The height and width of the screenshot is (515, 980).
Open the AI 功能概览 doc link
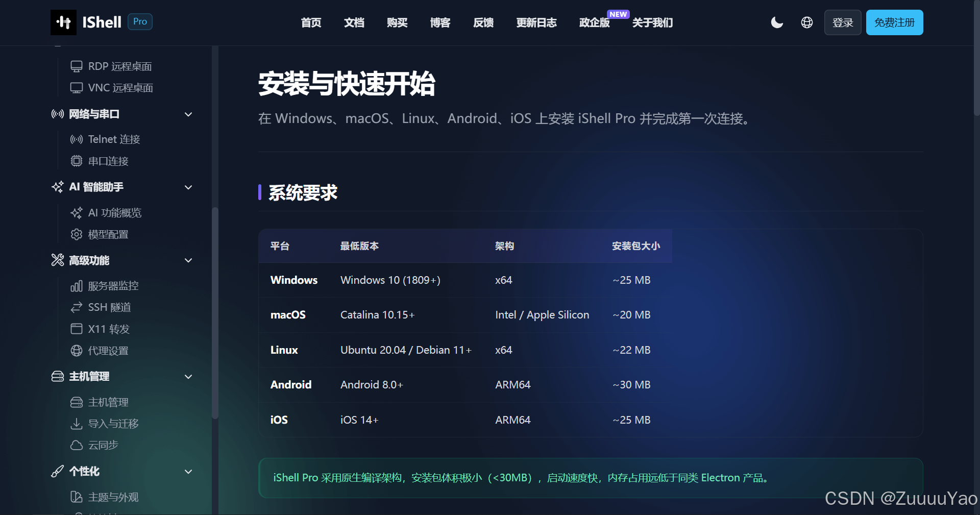pyautogui.click(x=115, y=213)
